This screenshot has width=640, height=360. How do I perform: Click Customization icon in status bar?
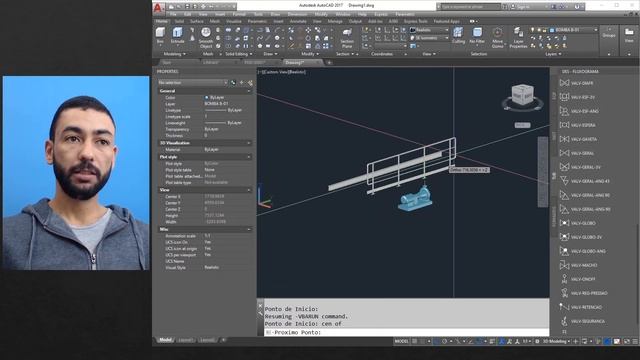click(x=635, y=341)
